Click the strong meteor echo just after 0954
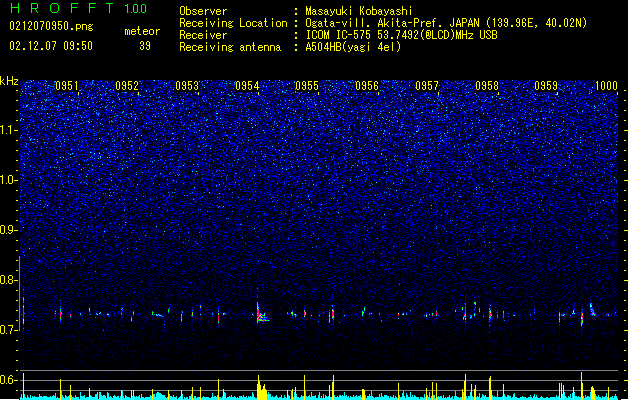 262,313
